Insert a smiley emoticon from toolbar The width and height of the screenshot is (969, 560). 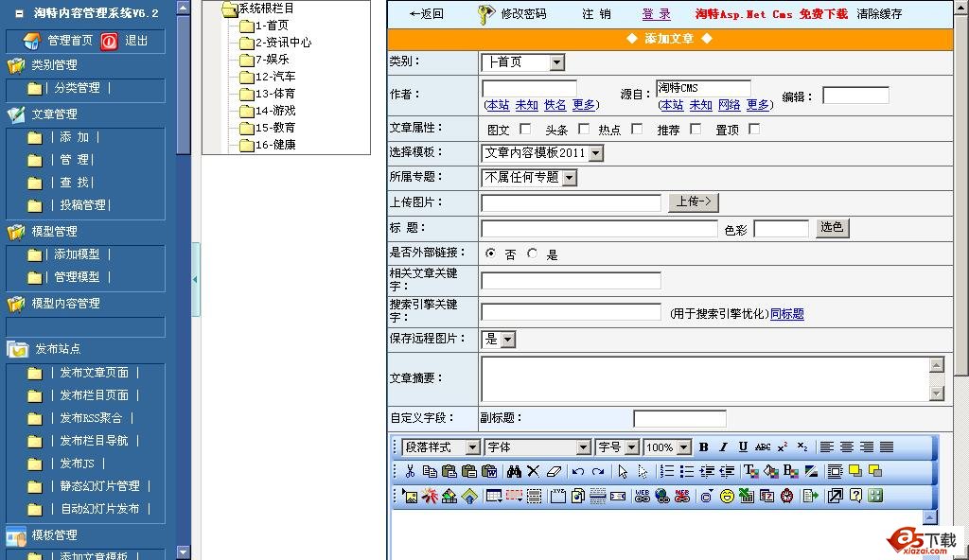pyautogui.click(x=727, y=496)
